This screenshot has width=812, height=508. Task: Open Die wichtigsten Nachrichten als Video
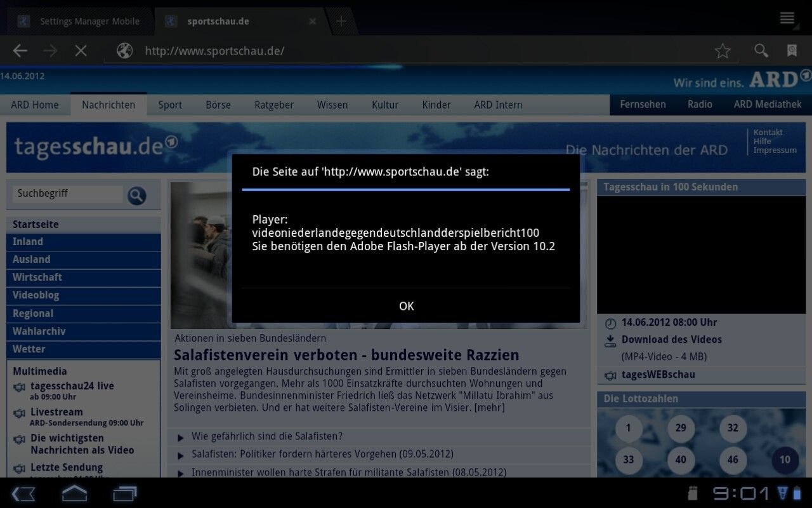click(x=82, y=444)
